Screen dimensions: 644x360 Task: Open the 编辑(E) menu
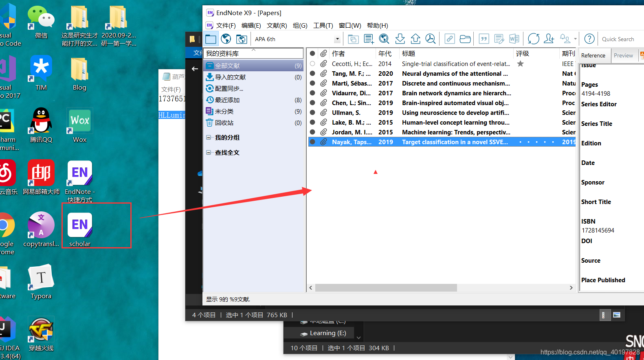tap(251, 25)
